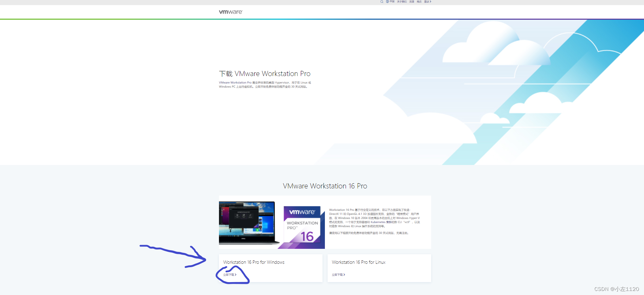Click the laptop screenshot product image
Image resolution: width=644 pixels, height=295 pixels.
[x=249, y=223]
